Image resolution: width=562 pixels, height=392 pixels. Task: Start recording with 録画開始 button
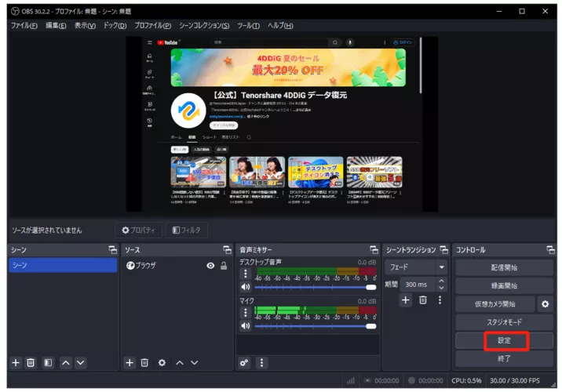505,285
